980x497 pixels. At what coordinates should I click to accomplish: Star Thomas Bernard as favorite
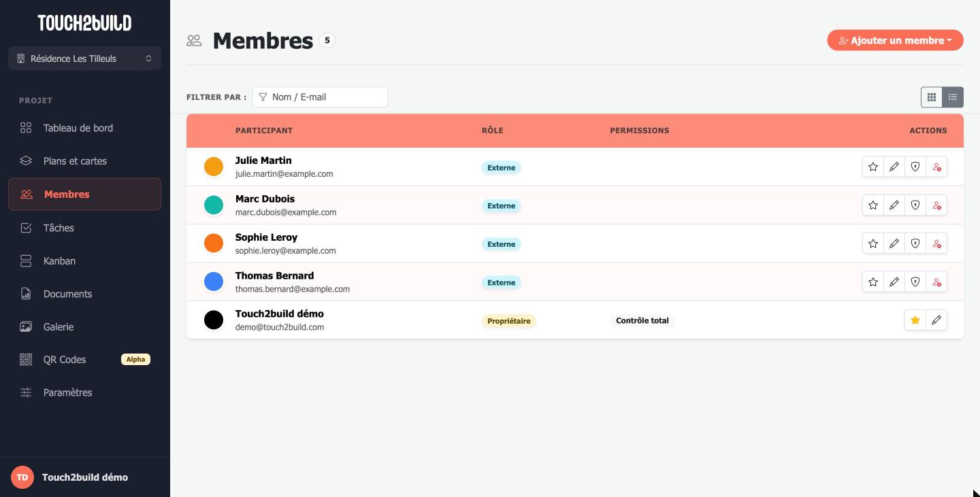pyautogui.click(x=873, y=282)
